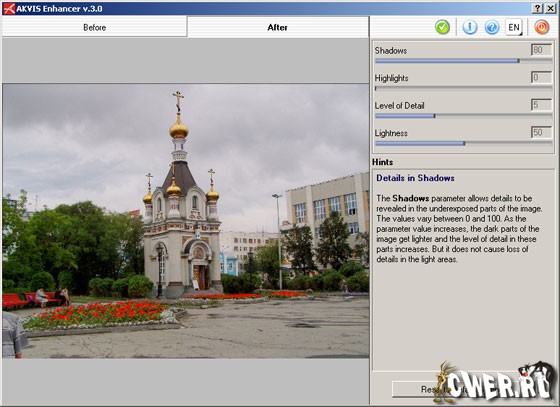The width and height of the screenshot is (560, 407).
Task: Cancel with the orange power icon
Action: [x=541, y=27]
